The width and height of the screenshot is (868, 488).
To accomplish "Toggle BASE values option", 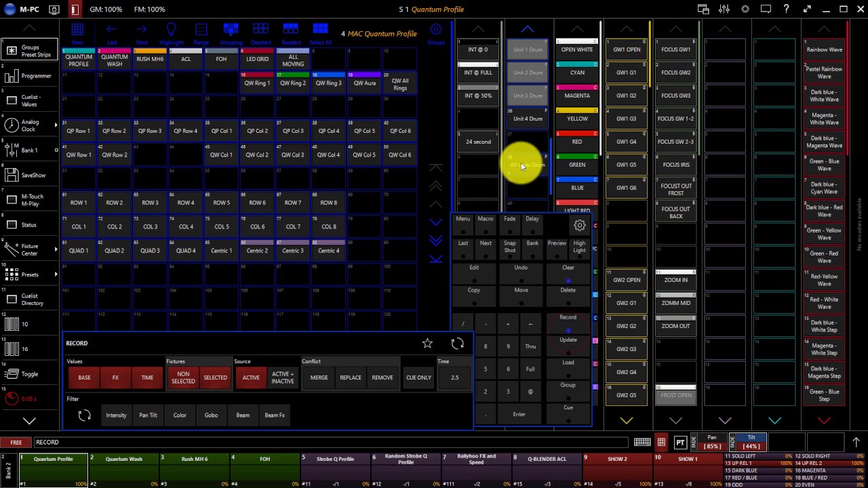I will (x=84, y=378).
